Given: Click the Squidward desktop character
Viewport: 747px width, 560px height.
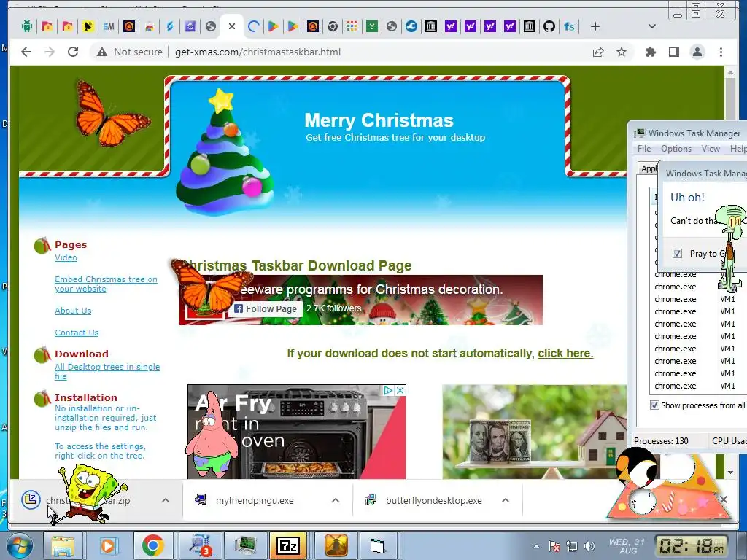Looking at the screenshot, I should [x=731, y=248].
